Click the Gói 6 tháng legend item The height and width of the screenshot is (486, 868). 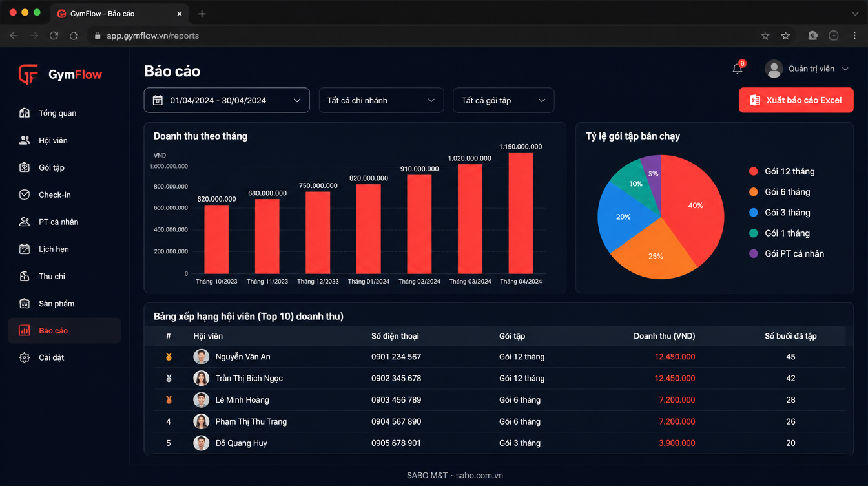coord(780,192)
